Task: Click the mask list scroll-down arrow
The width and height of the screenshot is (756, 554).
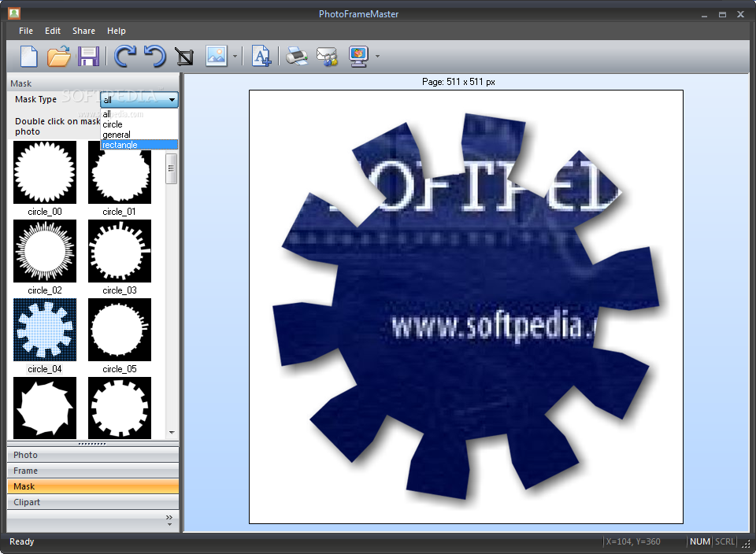Action: (172, 433)
